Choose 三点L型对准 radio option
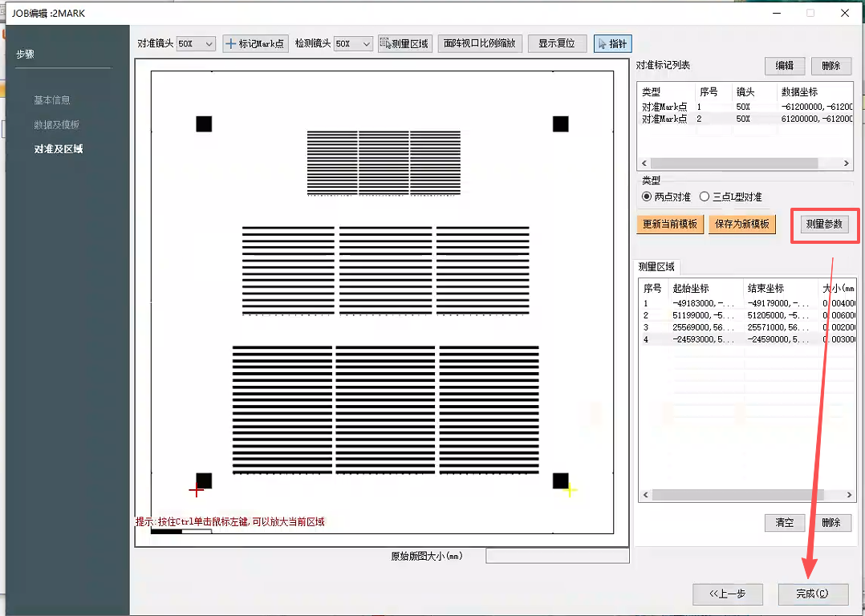 (x=705, y=197)
